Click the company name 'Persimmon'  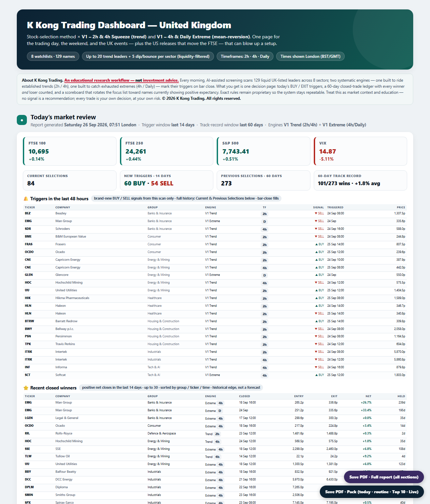pyautogui.click(x=63, y=336)
